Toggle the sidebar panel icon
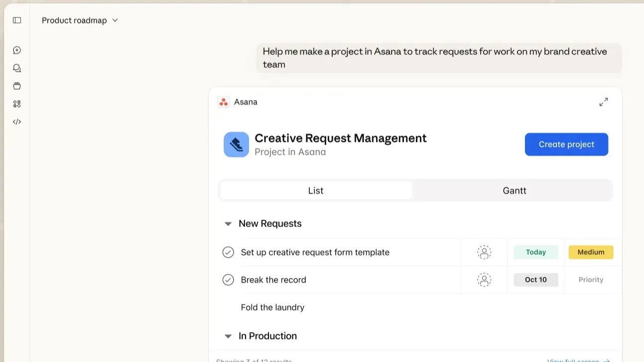644x362 pixels. click(17, 20)
